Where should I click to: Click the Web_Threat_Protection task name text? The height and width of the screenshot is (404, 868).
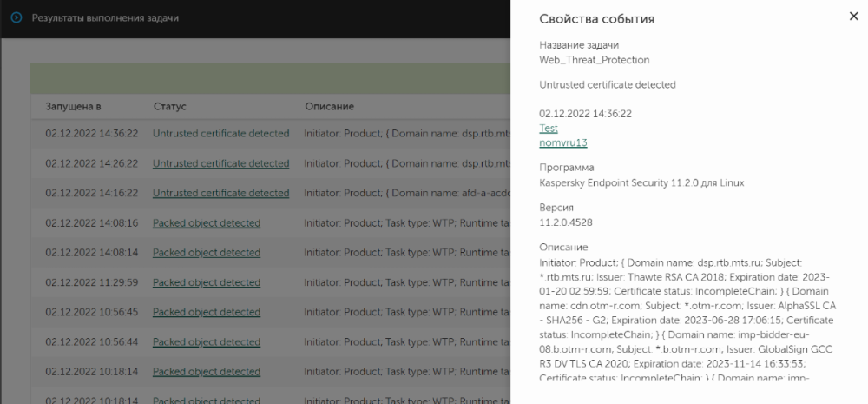pos(594,60)
